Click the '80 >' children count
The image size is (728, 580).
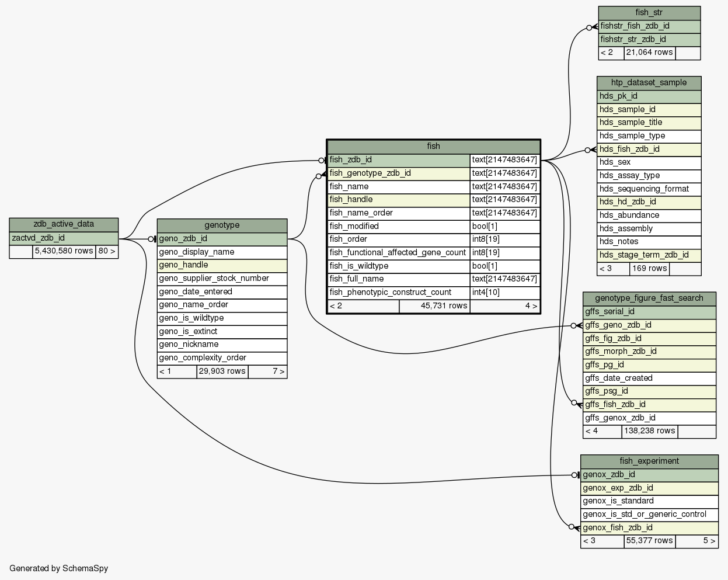tap(106, 252)
